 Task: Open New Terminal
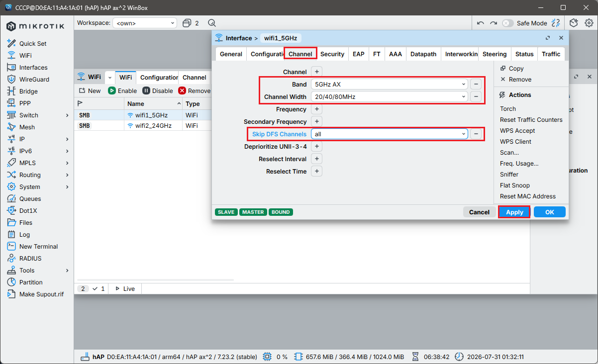(x=38, y=246)
